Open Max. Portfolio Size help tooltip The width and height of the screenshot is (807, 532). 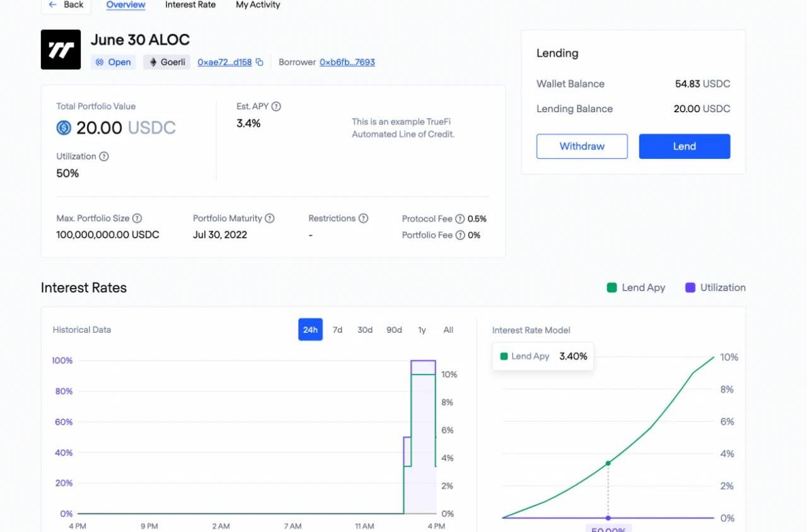137,218
